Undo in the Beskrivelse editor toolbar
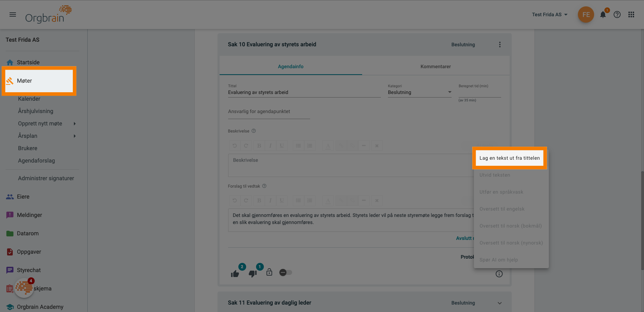The height and width of the screenshot is (312, 644). point(234,146)
